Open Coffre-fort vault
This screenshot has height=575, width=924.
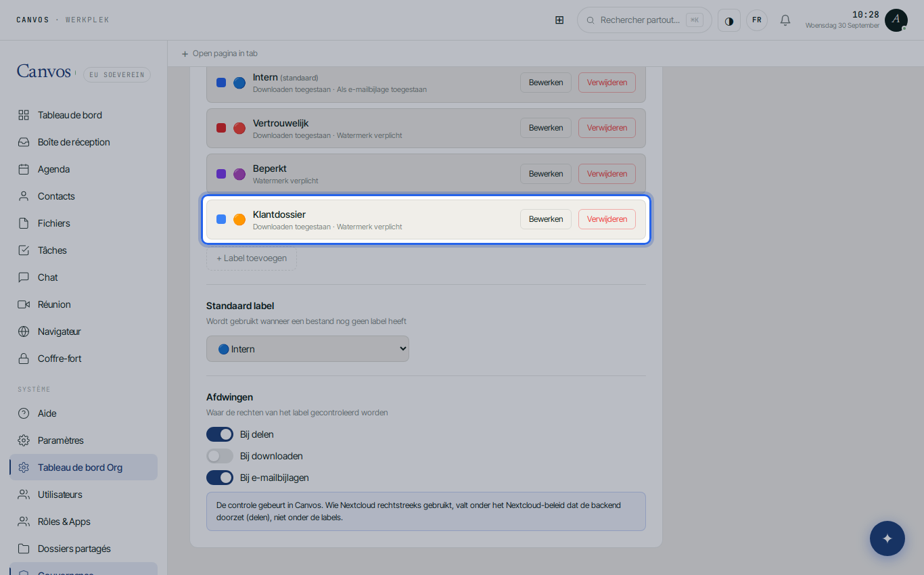click(x=84, y=359)
